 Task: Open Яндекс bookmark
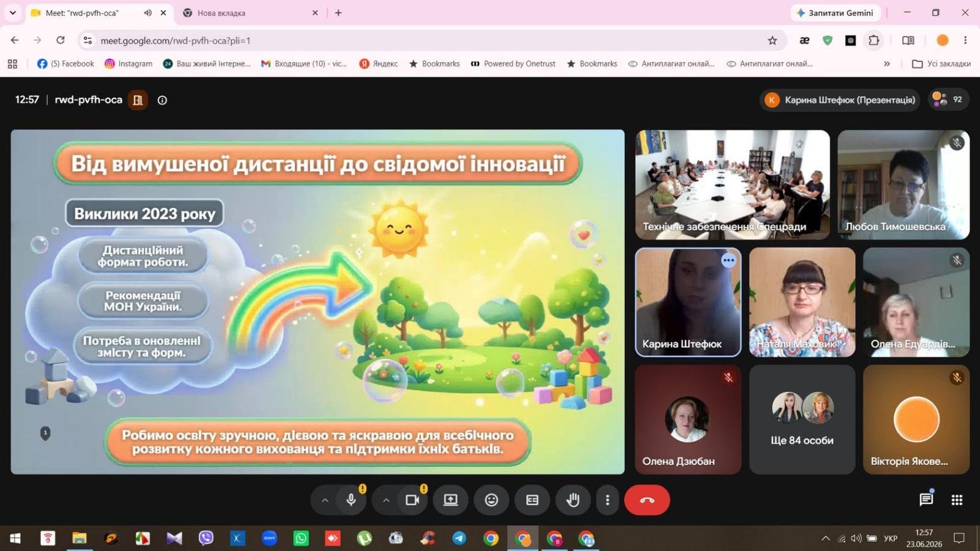click(379, 64)
